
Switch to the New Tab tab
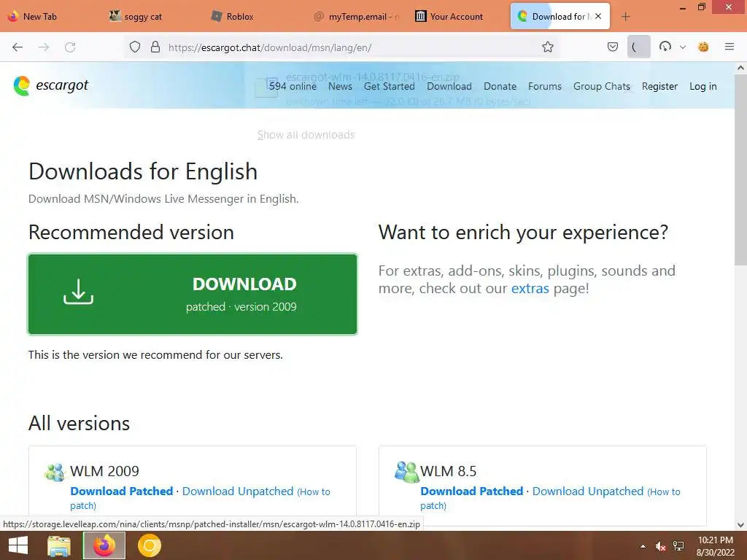[51, 16]
